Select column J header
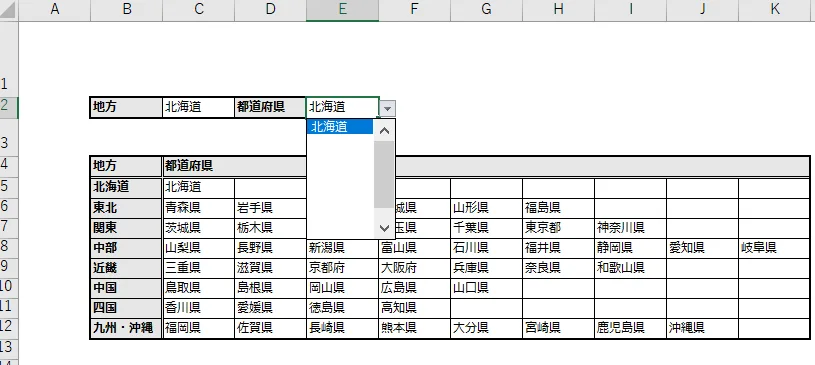Viewport: 815px width, 365px height. (x=702, y=10)
